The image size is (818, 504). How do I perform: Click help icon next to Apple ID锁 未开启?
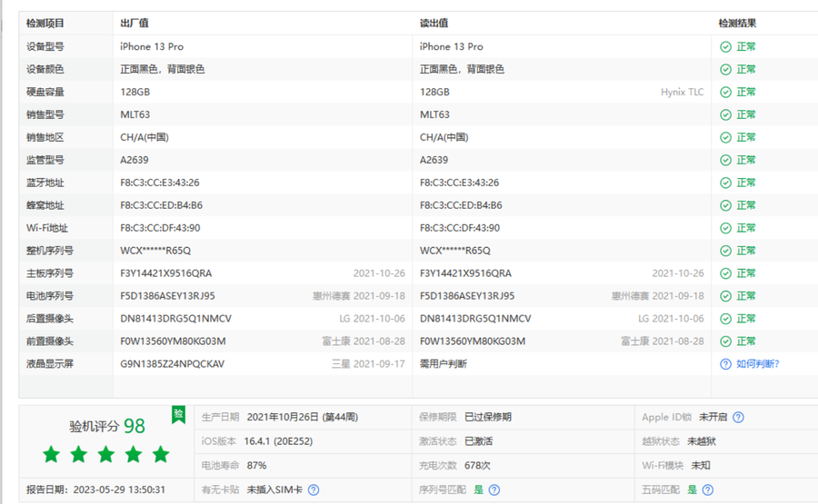point(738,418)
